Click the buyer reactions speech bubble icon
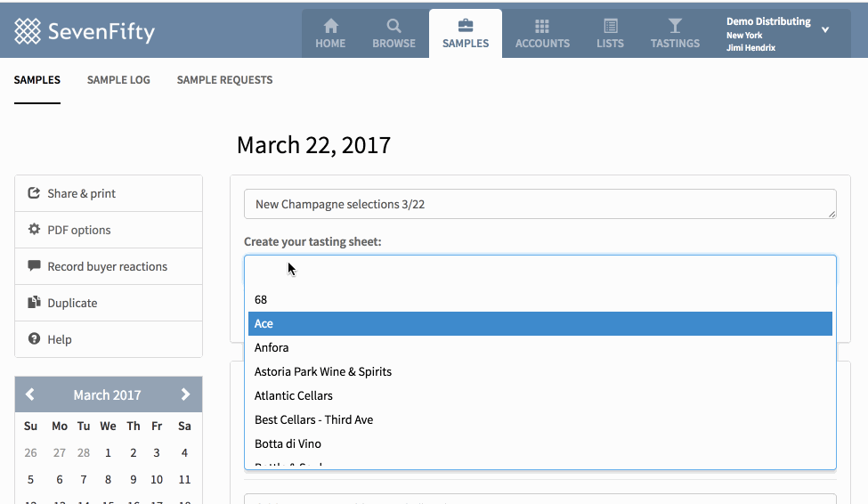This screenshot has height=504, width=868. tap(34, 265)
